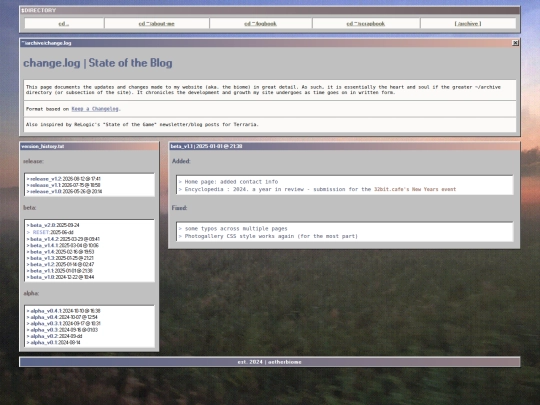Open the scrapbook directory link
The image size is (540, 405).
coord(366,24)
